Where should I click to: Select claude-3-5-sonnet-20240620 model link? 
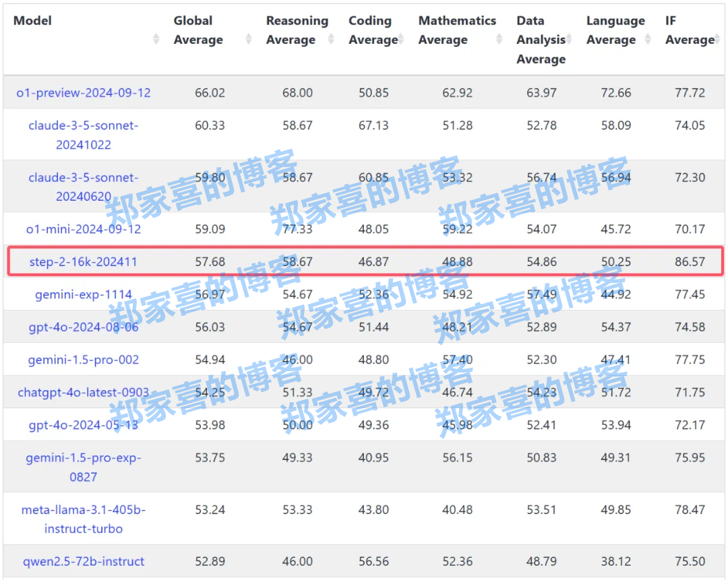tap(84, 187)
